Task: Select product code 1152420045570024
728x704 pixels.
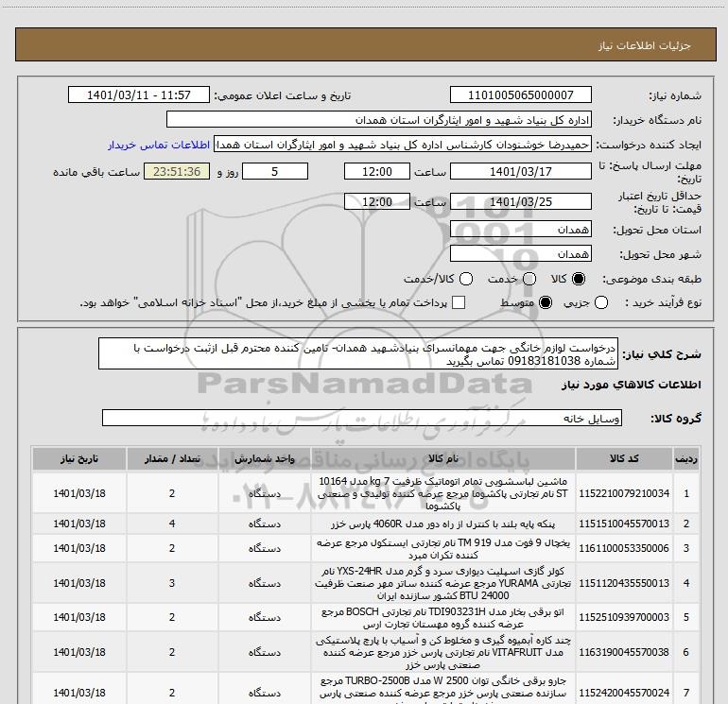Action: click(624, 693)
